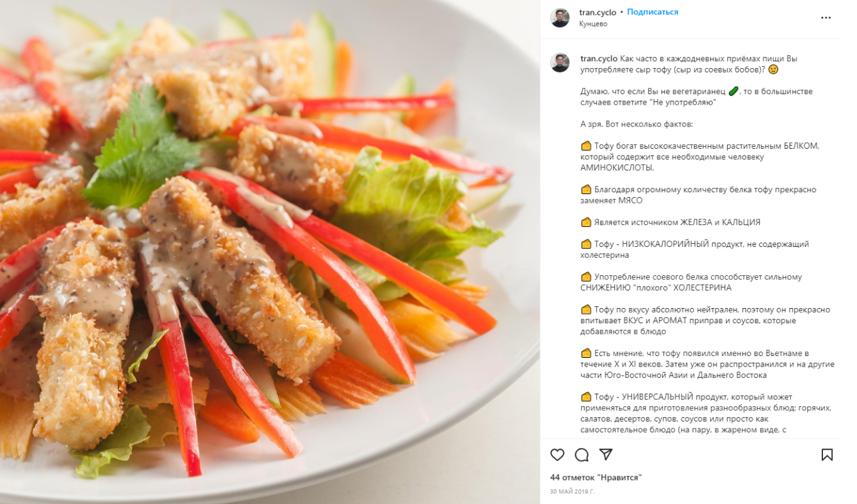Like the post with the heart icon
The height and width of the screenshot is (504, 857).
(557, 455)
